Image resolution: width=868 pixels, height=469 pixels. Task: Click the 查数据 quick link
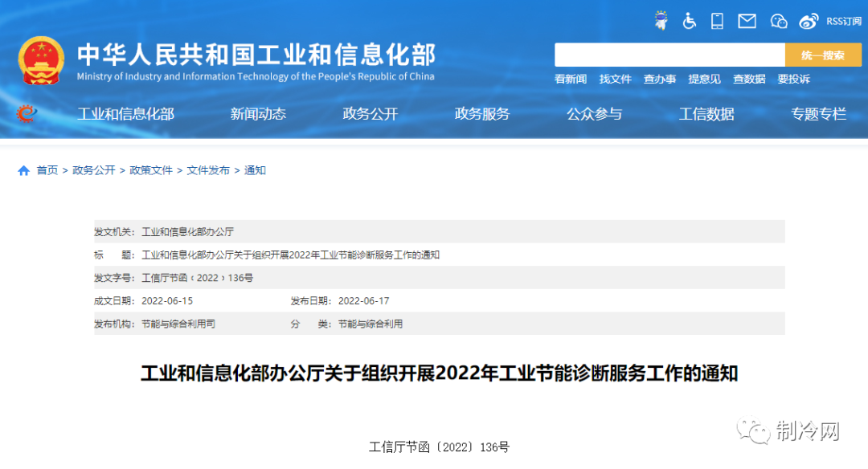(749, 79)
